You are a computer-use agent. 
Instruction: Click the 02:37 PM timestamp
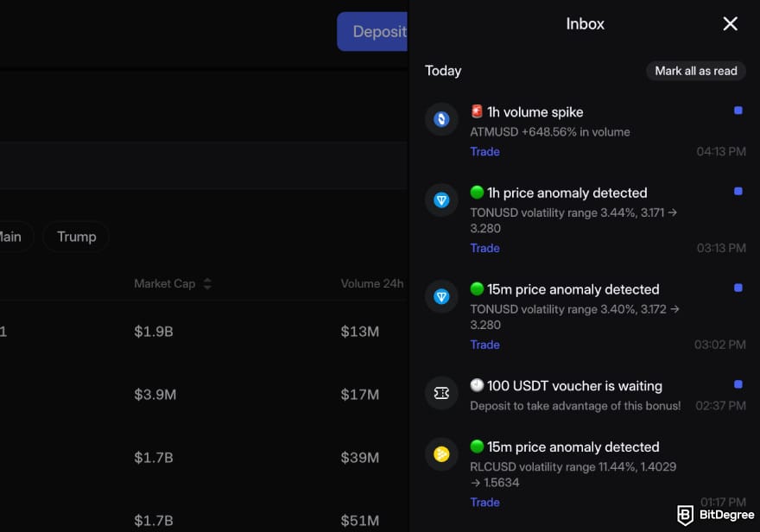[x=721, y=406]
